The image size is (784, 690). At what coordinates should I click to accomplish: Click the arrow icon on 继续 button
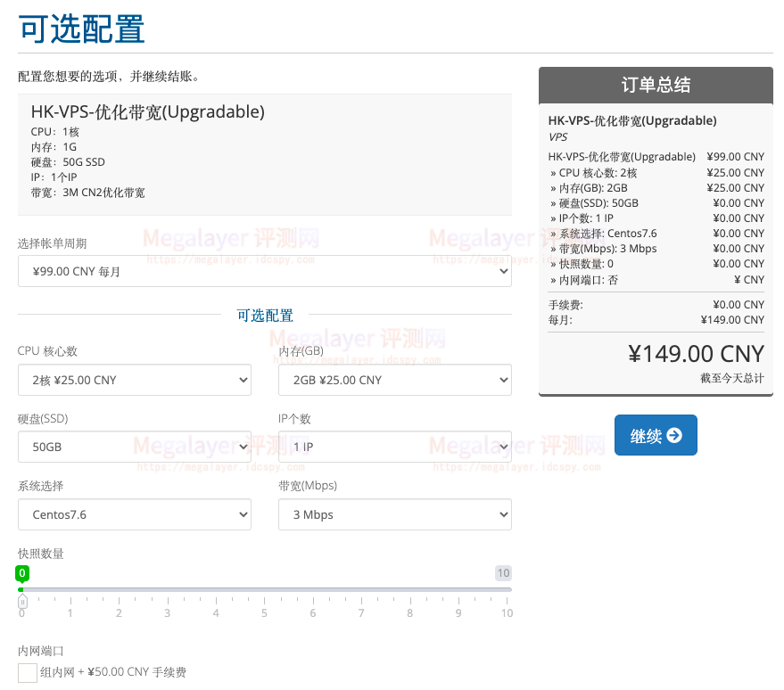pos(674,435)
